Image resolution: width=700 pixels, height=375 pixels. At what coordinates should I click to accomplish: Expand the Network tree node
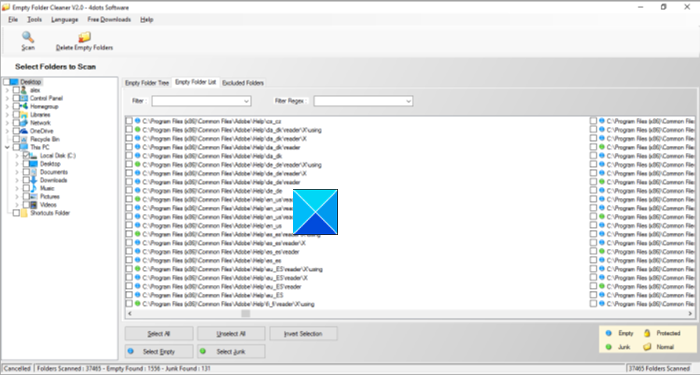coord(7,123)
